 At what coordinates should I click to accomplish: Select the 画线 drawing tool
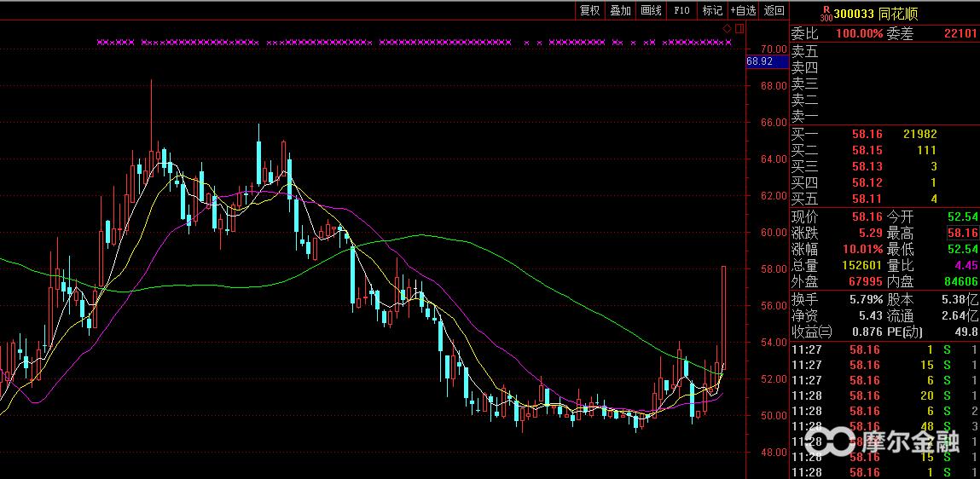(652, 10)
